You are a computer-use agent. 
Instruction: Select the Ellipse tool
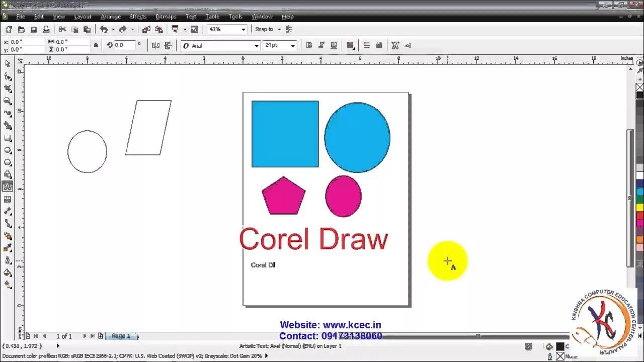[8, 150]
